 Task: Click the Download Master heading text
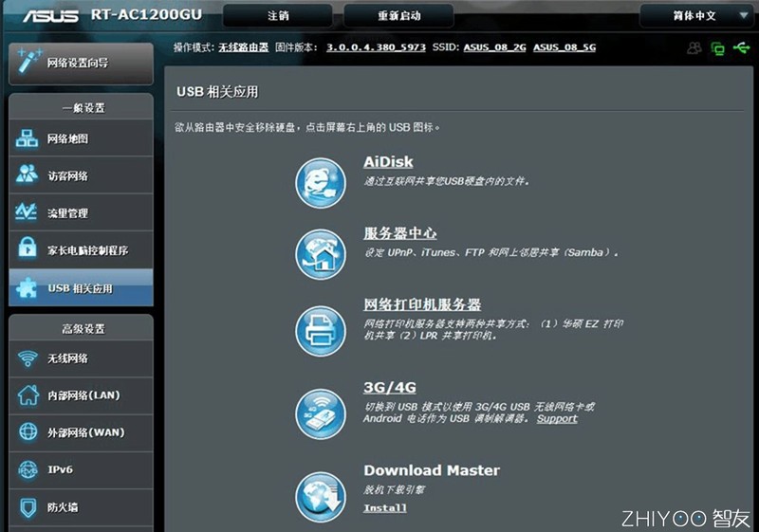pos(432,470)
